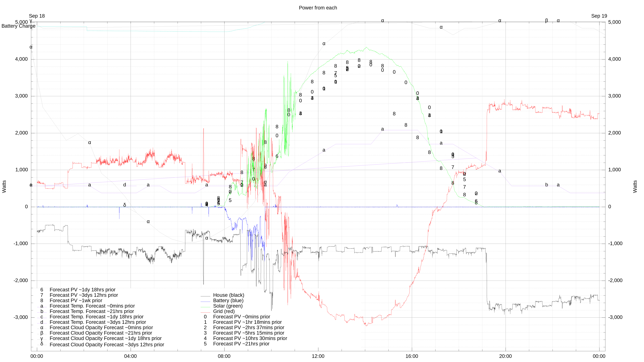Viewport: 644px width, 362px height.
Task: Click the 'd' temperature marker near 04:00
Action: (x=125, y=185)
